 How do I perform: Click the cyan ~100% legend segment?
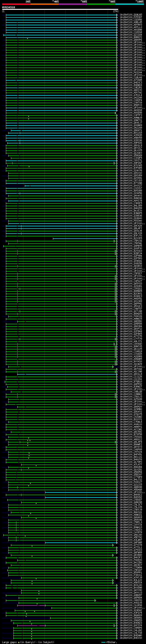point(130,4)
